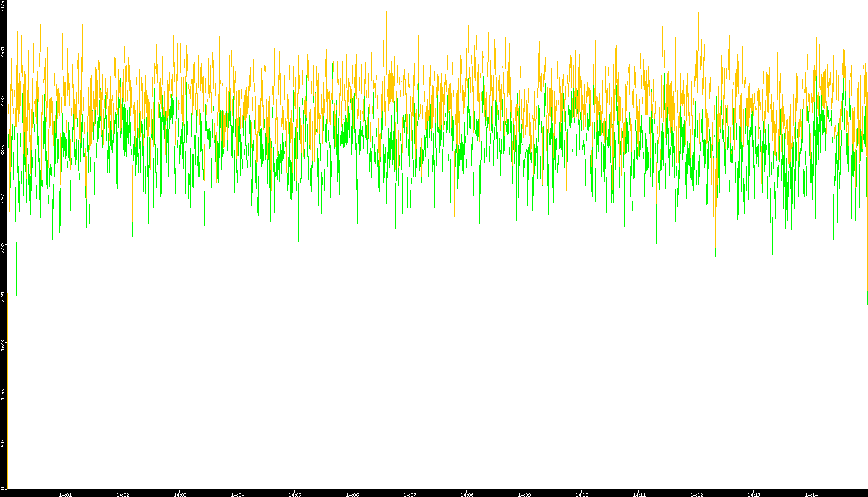Viewport: 868px width, 497px height.
Task: Select the 4931 vertical axis label
Action: (x=3, y=52)
